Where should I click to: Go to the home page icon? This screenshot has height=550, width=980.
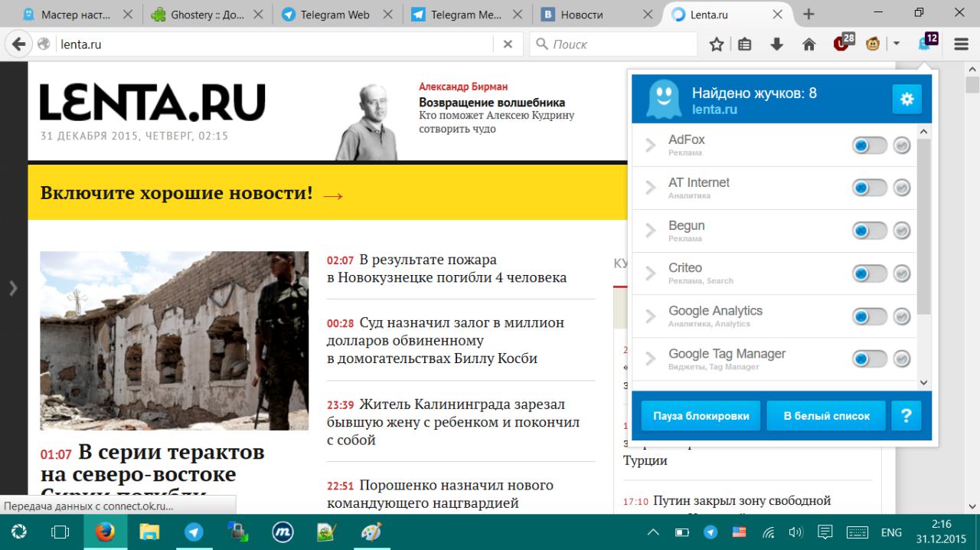[808, 44]
